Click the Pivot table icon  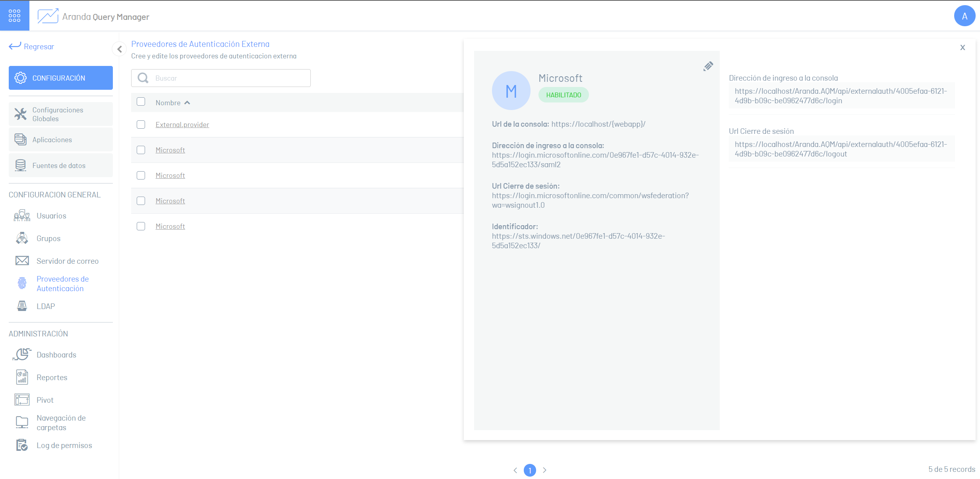tap(22, 400)
